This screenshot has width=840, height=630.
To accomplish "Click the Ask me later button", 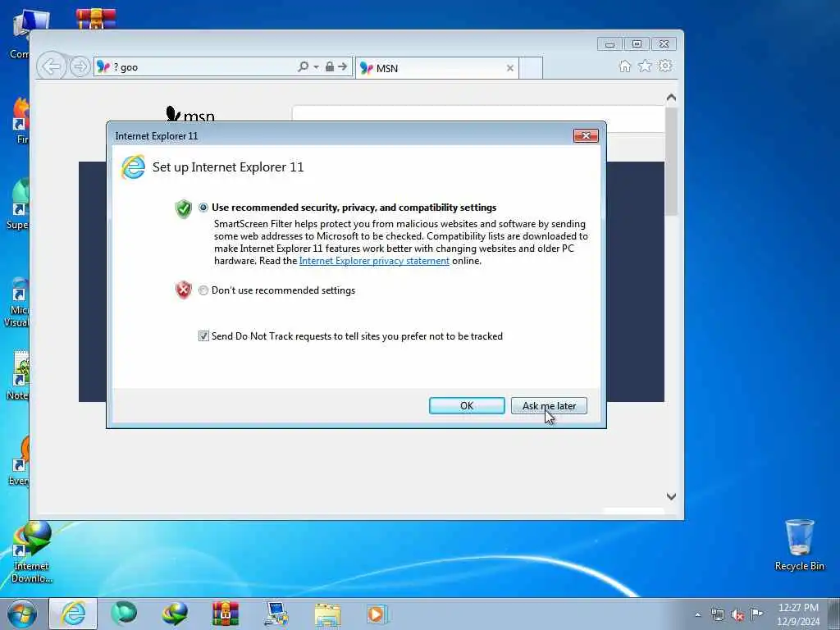I will click(549, 405).
